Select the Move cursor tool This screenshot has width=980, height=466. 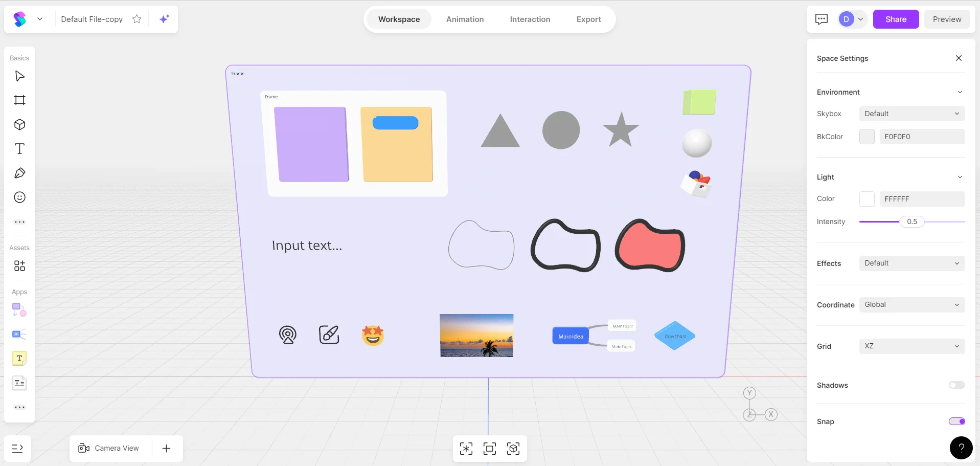(x=19, y=76)
